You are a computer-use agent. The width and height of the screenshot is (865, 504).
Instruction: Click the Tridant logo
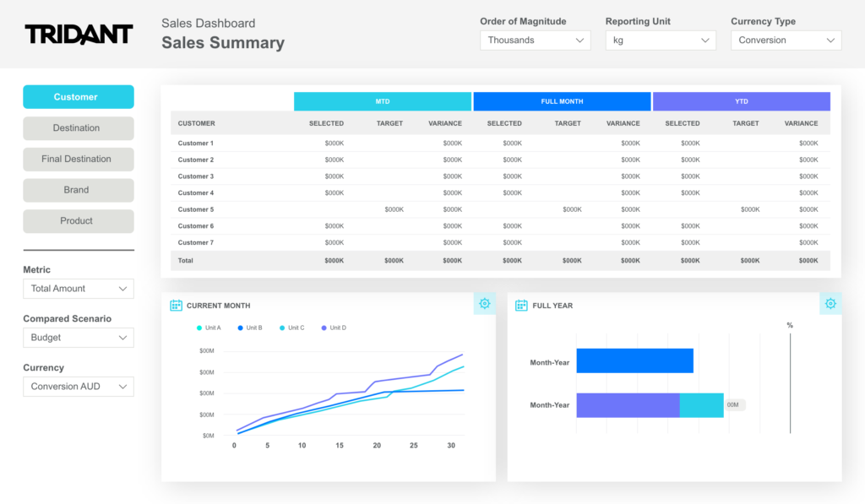[x=79, y=34]
